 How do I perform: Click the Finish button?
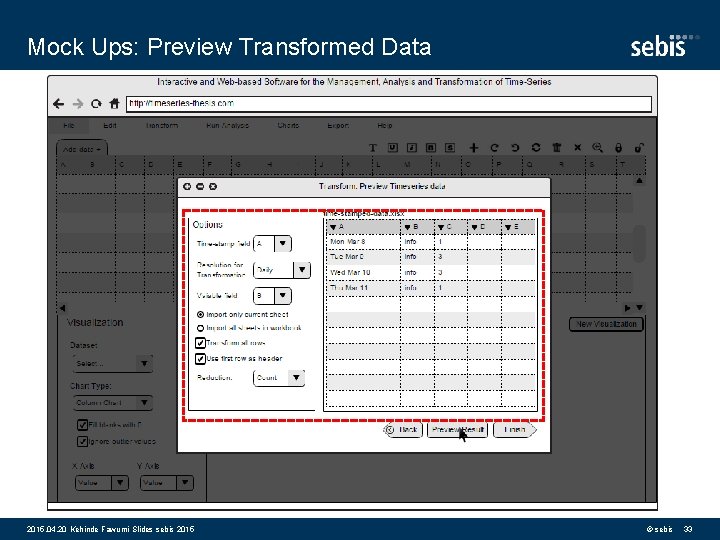[515, 430]
